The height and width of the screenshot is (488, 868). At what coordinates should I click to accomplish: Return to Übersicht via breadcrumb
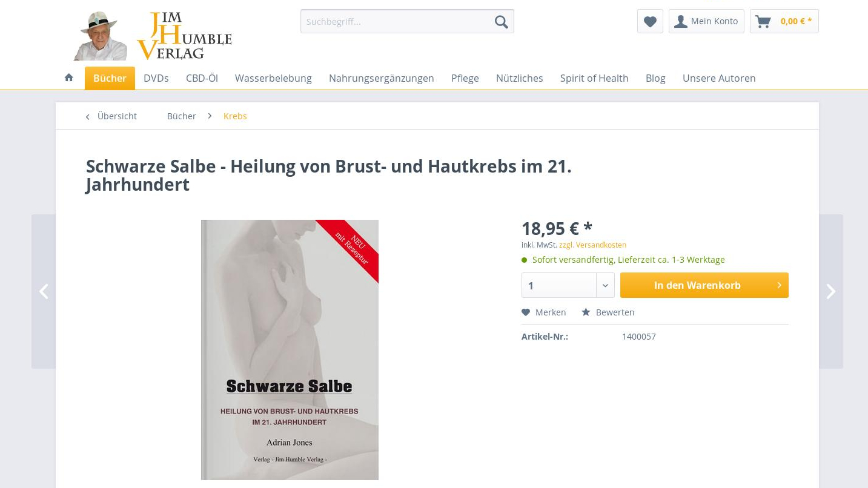(x=111, y=116)
